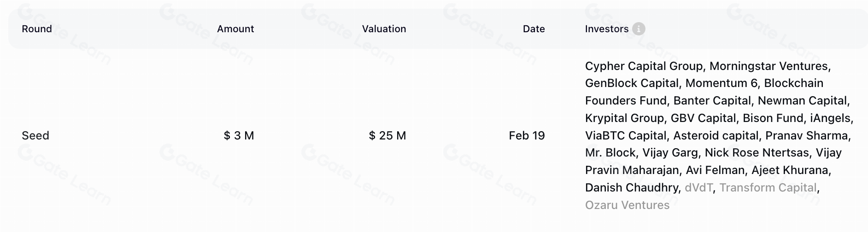Select the Feb 19 date cell
Viewport: 868px width, 232px height.
coord(527,136)
